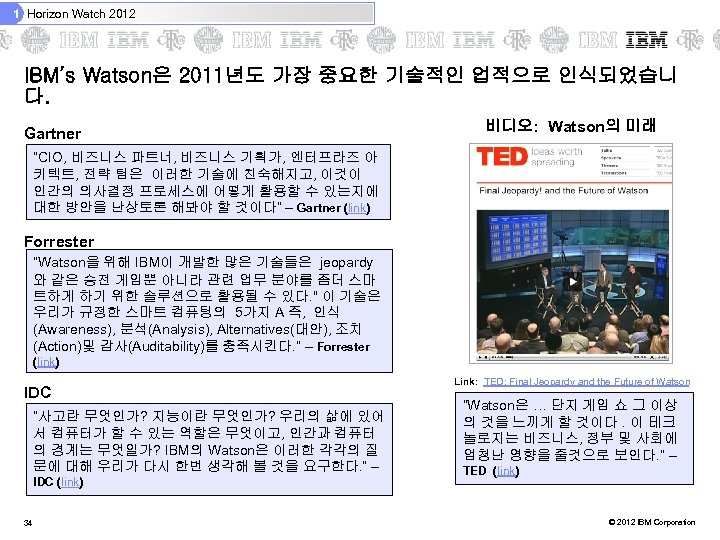Open the TED quote link
This screenshot has width=720, height=540.
[x=506, y=471]
